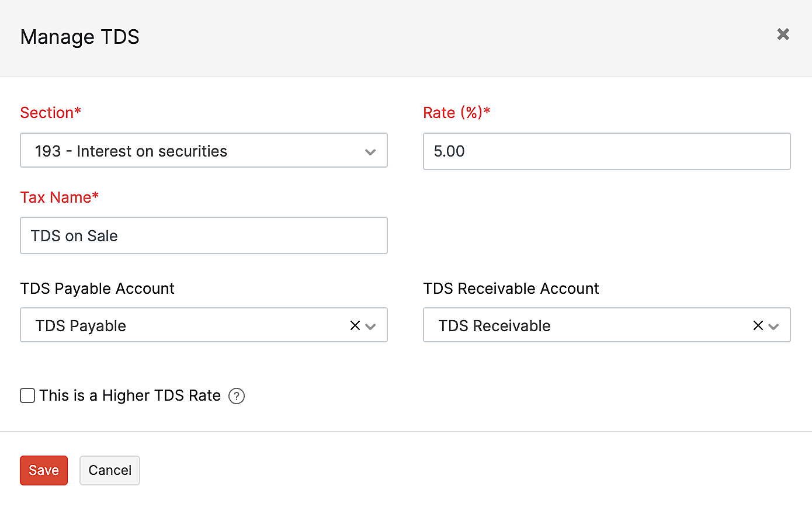
Task: Click the TDS Receivable field
Action: pos(584,325)
